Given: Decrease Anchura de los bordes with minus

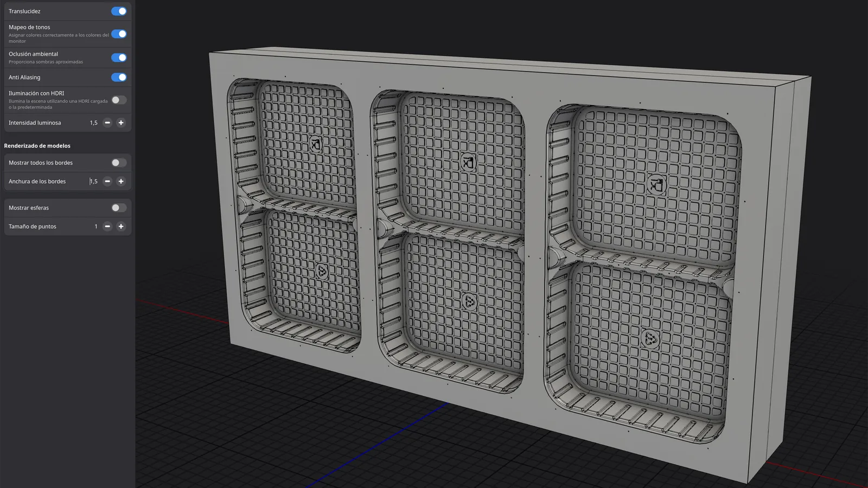Looking at the screenshot, I should coord(107,181).
